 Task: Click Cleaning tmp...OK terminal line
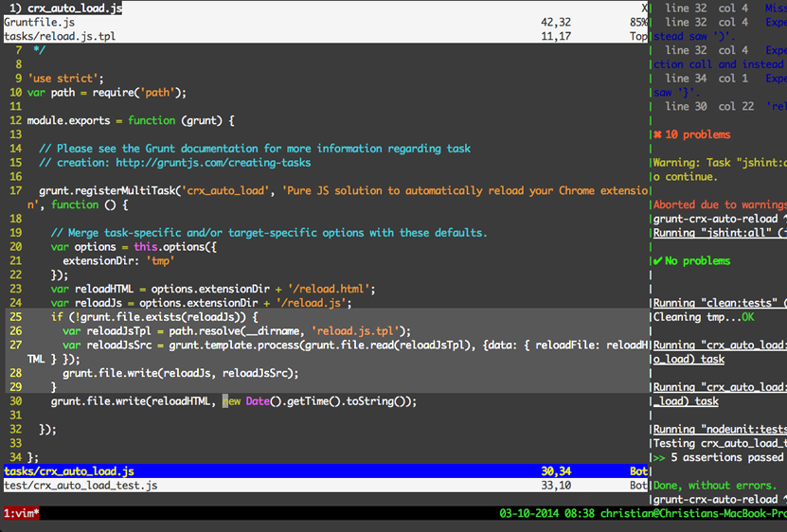tap(704, 317)
